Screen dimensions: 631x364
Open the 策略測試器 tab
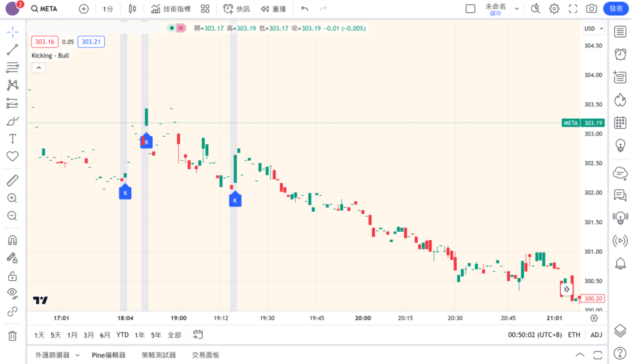click(158, 355)
